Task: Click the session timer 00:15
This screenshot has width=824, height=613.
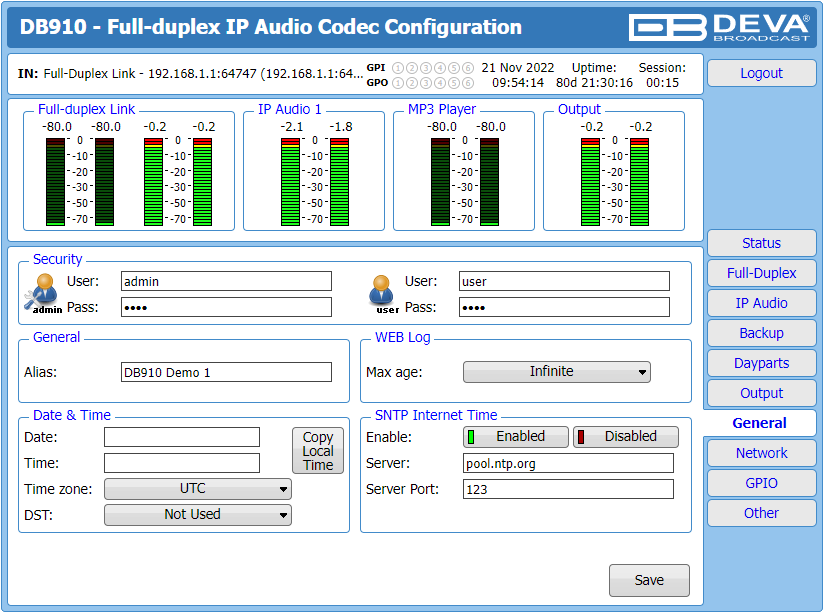Action: click(662, 83)
